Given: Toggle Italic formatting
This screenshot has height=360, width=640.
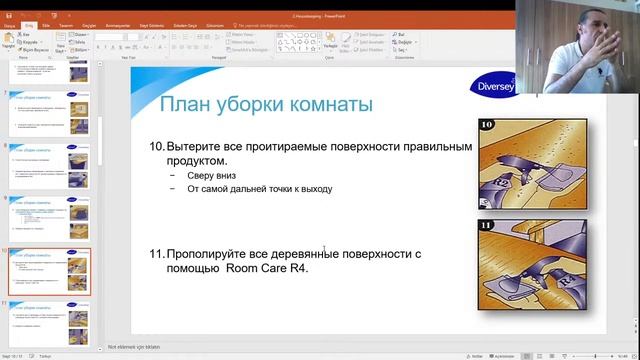Looking at the screenshot, I should tap(105, 48).
